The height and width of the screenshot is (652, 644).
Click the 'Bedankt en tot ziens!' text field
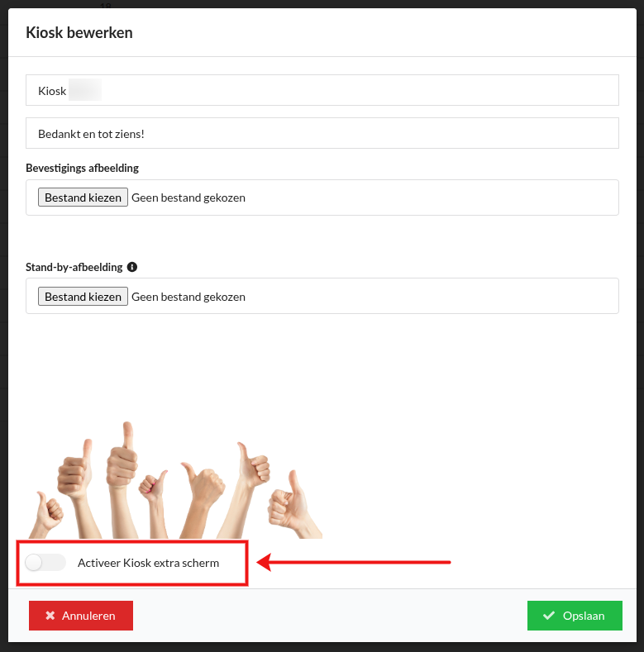(322, 133)
